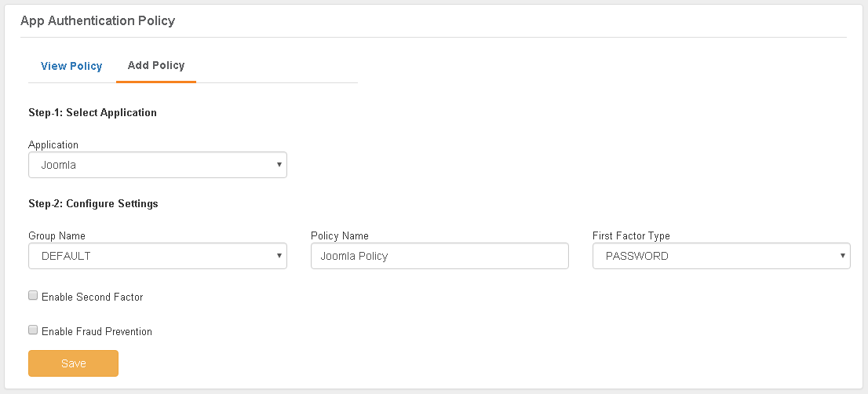Click the Enable Fraud Prevention label text
The width and height of the screenshot is (868, 394).
tap(97, 331)
